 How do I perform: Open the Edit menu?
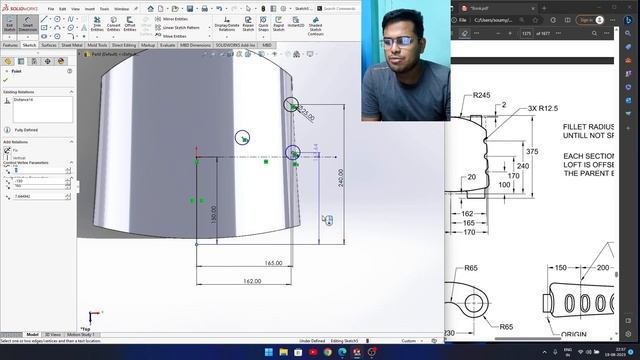(x=62, y=9)
